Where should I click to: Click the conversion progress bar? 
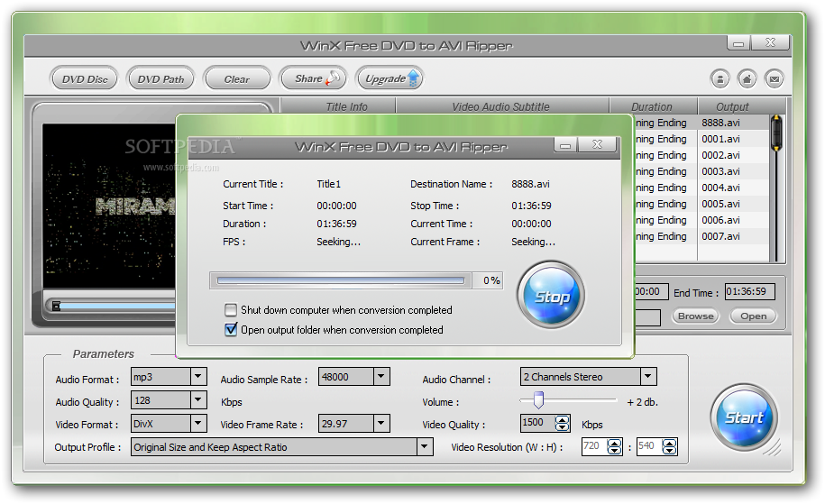[x=341, y=281]
